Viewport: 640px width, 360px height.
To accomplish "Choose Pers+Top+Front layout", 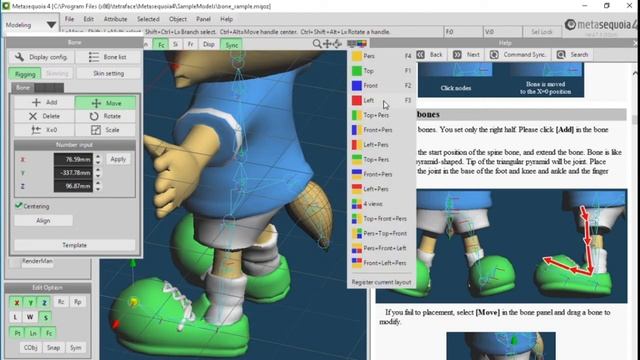I will click(382, 233).
